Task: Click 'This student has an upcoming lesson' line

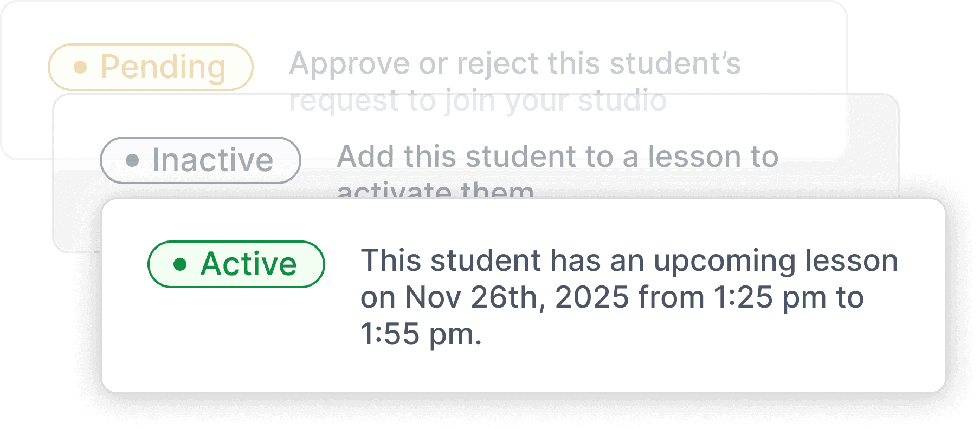Action: click(x=629, y=261)
